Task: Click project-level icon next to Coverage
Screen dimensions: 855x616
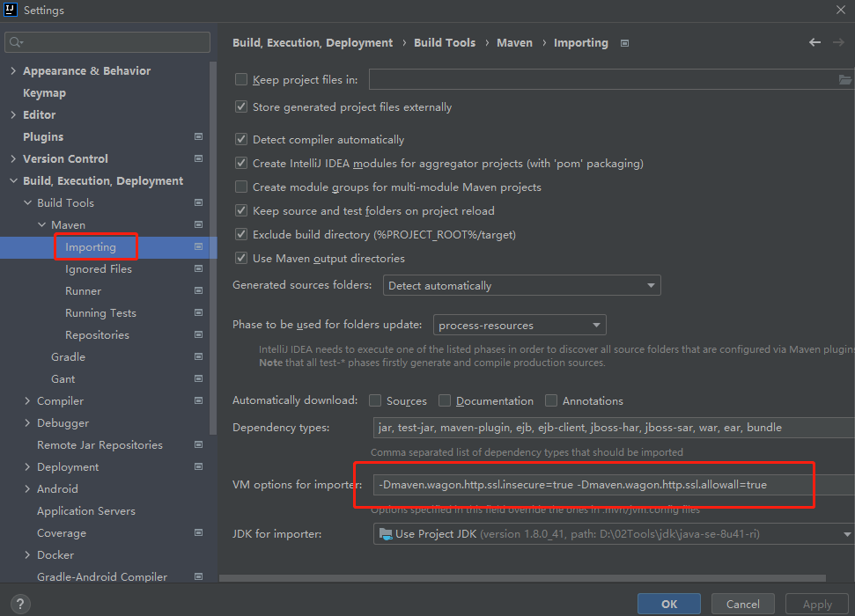Action: tap(198, 532)
